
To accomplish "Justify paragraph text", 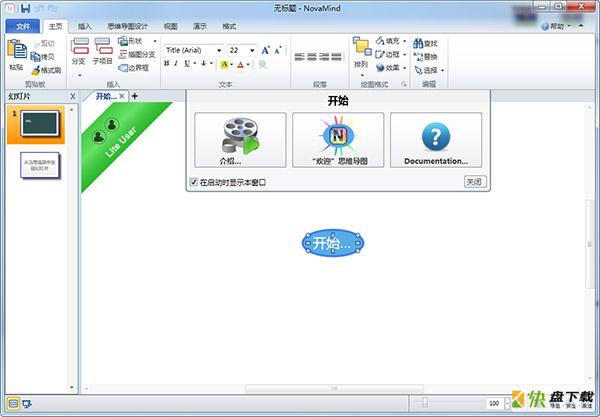I will [x=336, y=57].
